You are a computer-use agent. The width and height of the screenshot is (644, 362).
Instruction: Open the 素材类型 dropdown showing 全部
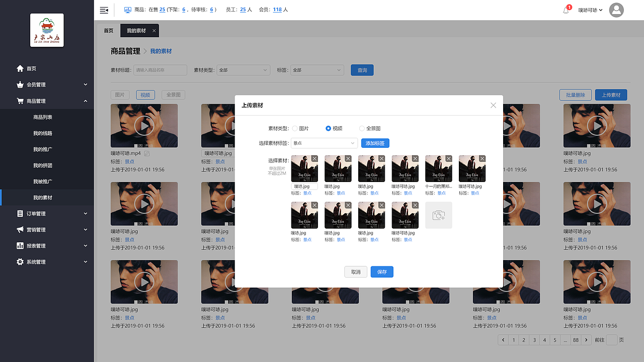pos(244,70)
